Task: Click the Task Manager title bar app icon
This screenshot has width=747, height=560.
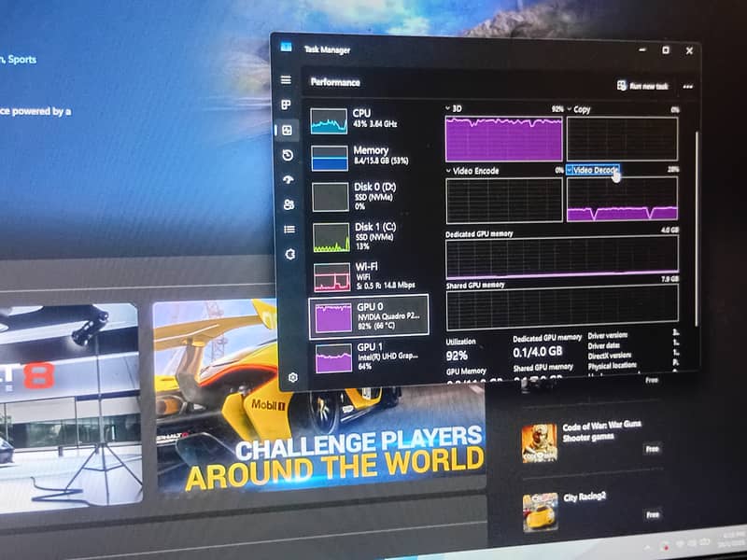Action: pos(286,47)
